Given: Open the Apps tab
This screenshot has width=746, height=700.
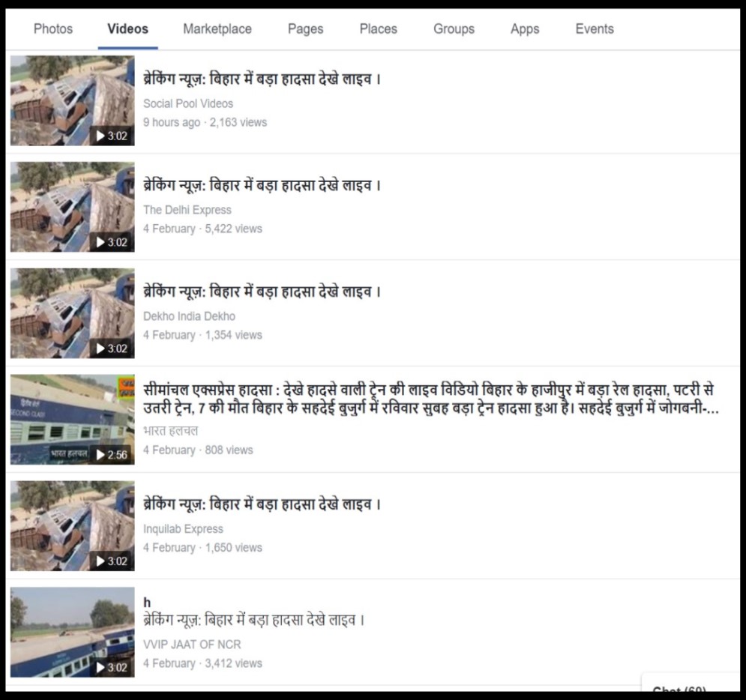Looking at the screenshot, I should [525, 29].
